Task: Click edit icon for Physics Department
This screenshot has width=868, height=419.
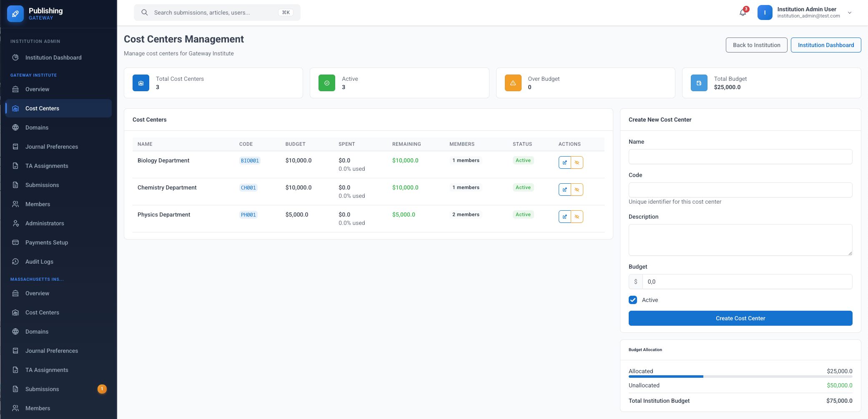Action: point(564,217)
